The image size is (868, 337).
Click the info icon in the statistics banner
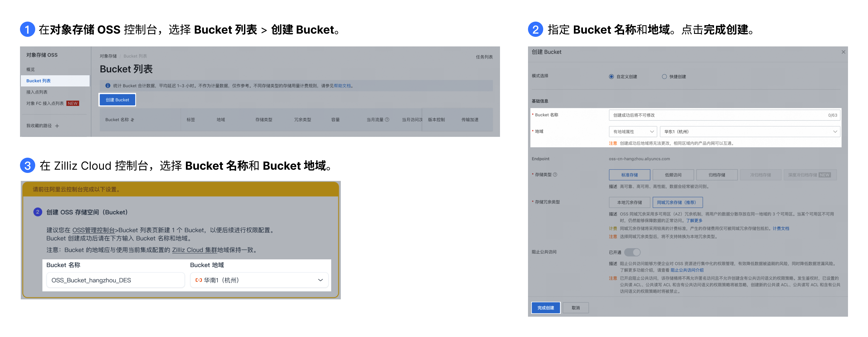[108, 86]
